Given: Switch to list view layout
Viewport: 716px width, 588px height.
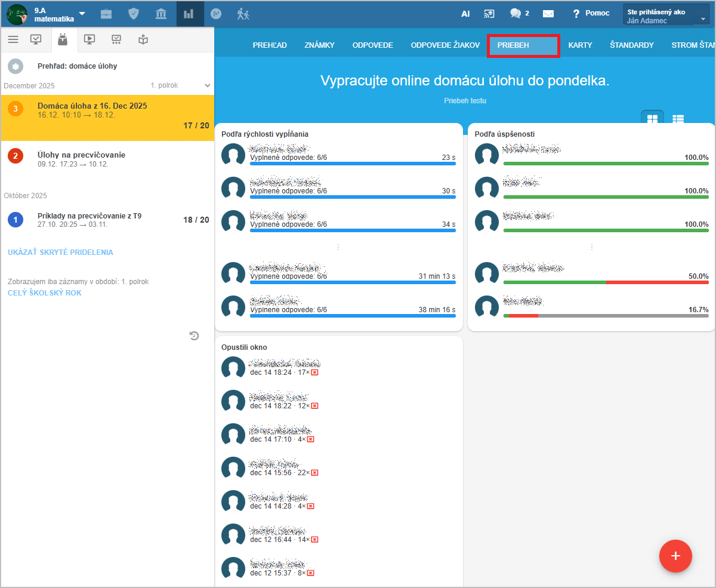Looking at the screenshot, I should (x=678, y=119).
